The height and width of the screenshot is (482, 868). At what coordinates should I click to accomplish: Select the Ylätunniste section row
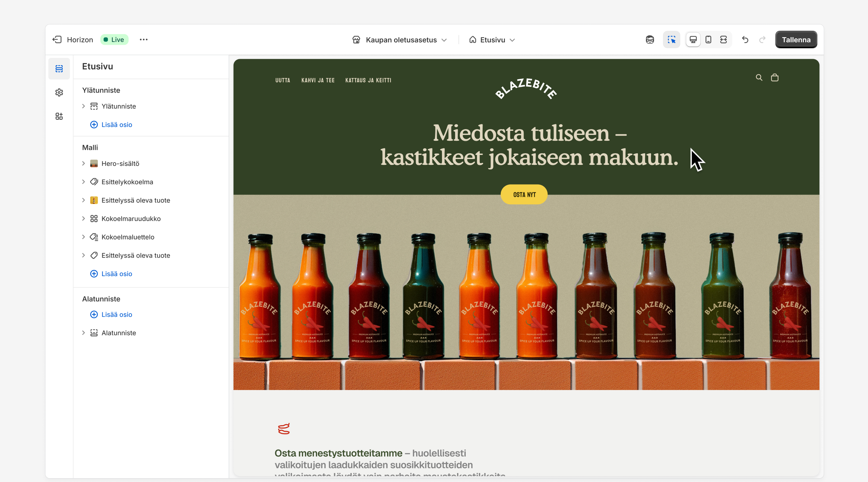[x=151, y=106]
